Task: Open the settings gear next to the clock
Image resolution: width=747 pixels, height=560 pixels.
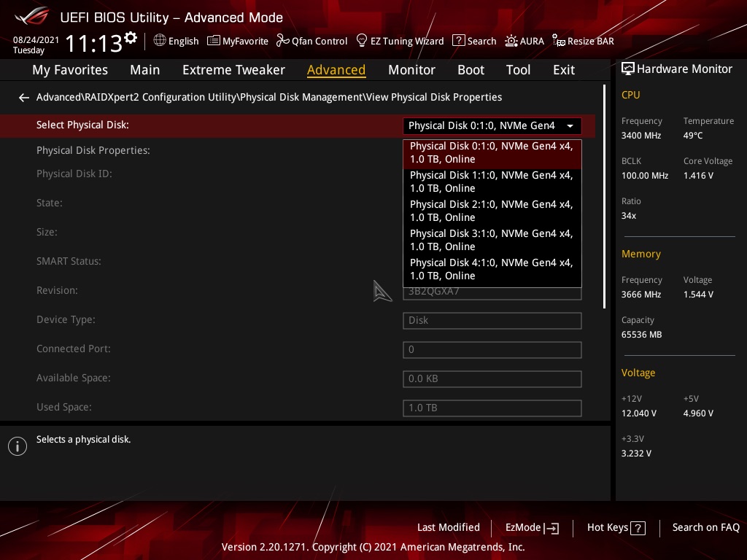Action: pos(131,38)
